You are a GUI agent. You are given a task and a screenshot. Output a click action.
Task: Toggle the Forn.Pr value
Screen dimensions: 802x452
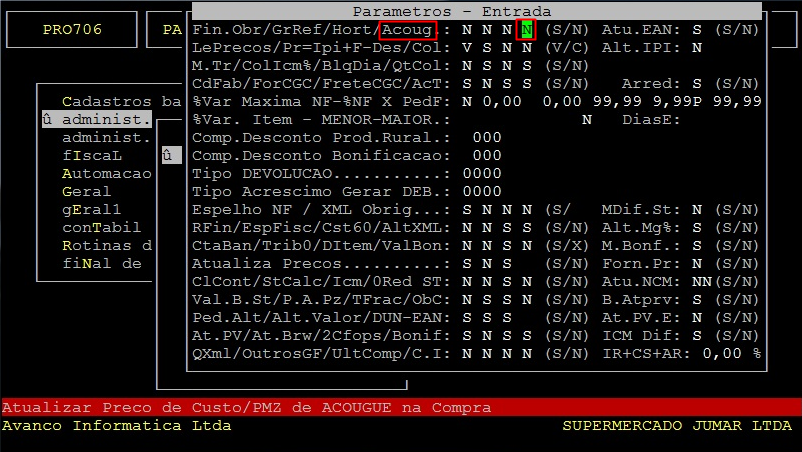coord(696,263)
